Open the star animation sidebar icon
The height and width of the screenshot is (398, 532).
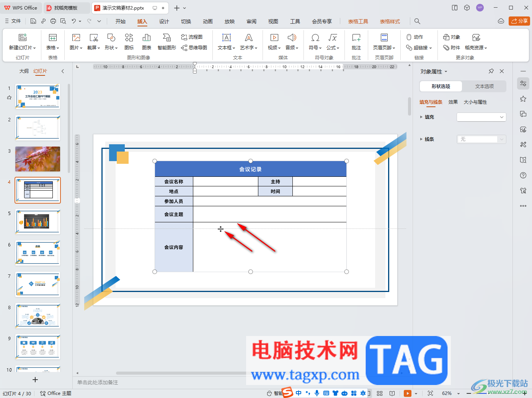pyautogui.click(x=523, y=99)
